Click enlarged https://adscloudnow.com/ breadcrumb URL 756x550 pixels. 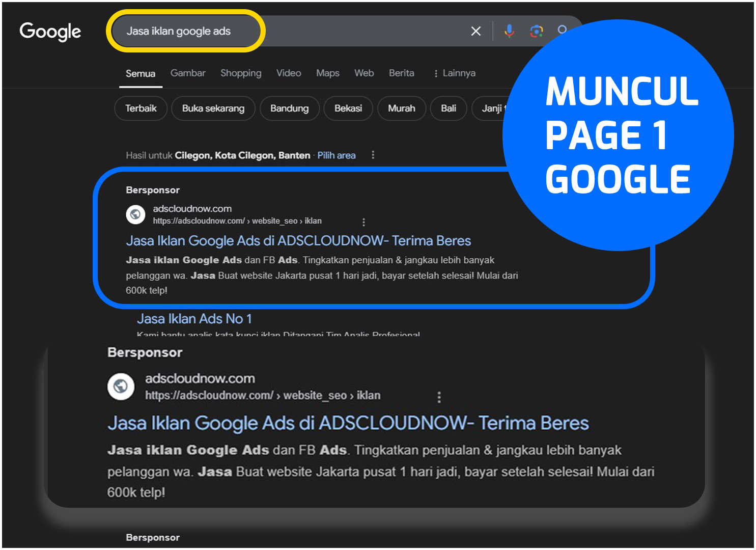click(x=263, y=396)
